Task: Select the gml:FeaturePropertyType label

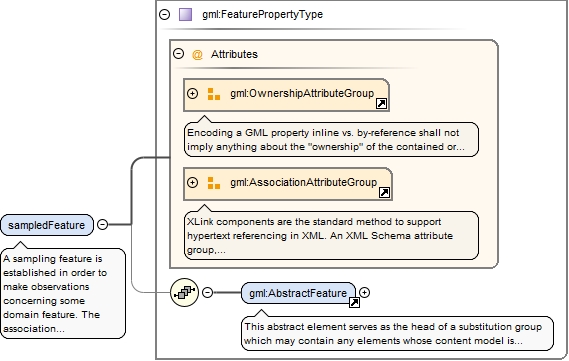Action: (x=262, y=15)
